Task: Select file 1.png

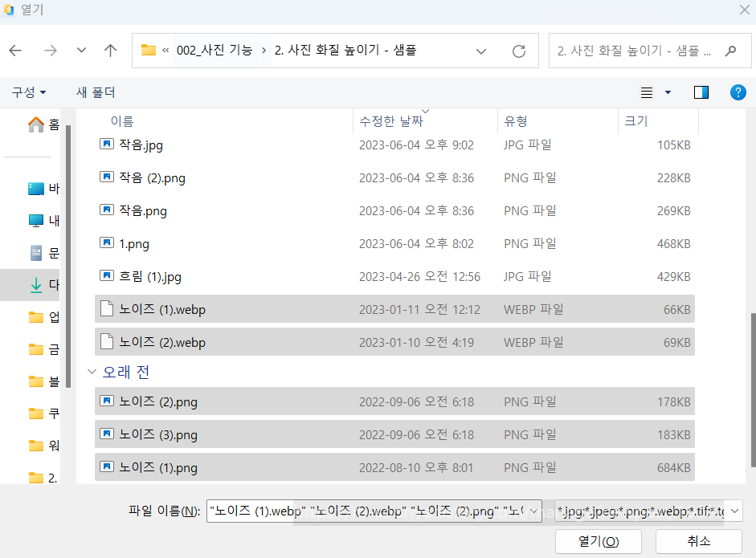Action: pos(394,244)
